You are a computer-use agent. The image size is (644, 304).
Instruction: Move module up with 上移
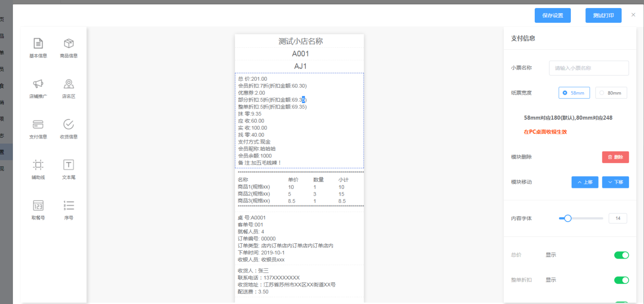pos(585,182)
